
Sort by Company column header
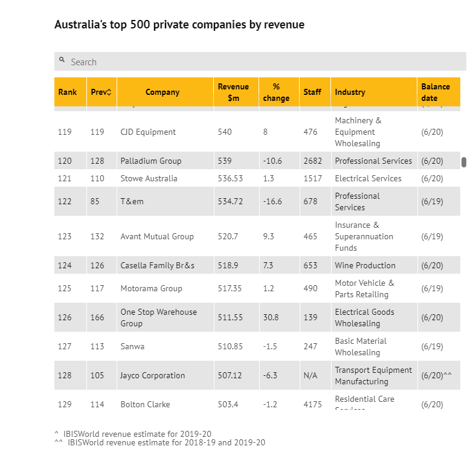[162, 92]
